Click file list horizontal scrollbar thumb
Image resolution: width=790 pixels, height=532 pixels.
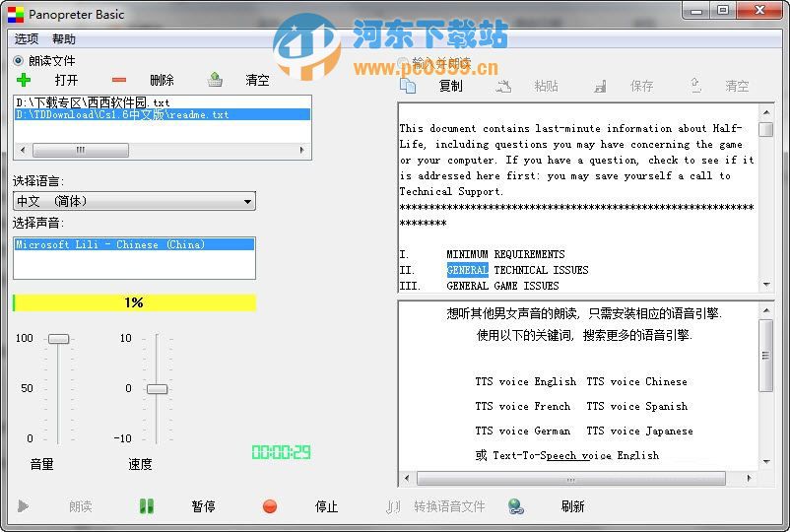click(81, 150)
